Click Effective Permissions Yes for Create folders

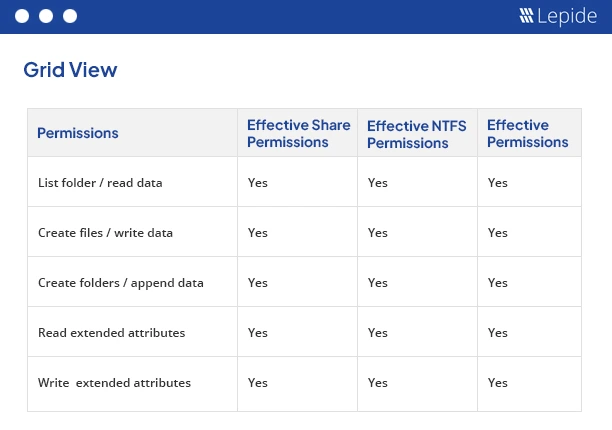497,283
